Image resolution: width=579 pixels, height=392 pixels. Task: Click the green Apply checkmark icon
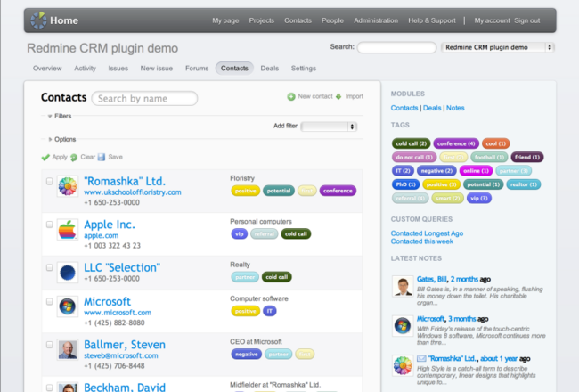45,158
